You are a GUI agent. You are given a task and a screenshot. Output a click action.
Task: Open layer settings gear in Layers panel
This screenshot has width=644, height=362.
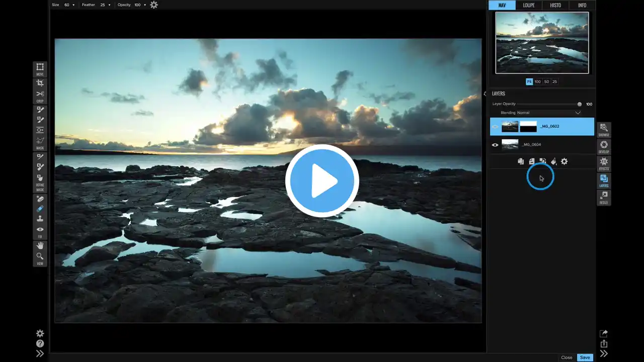(564, 161)
